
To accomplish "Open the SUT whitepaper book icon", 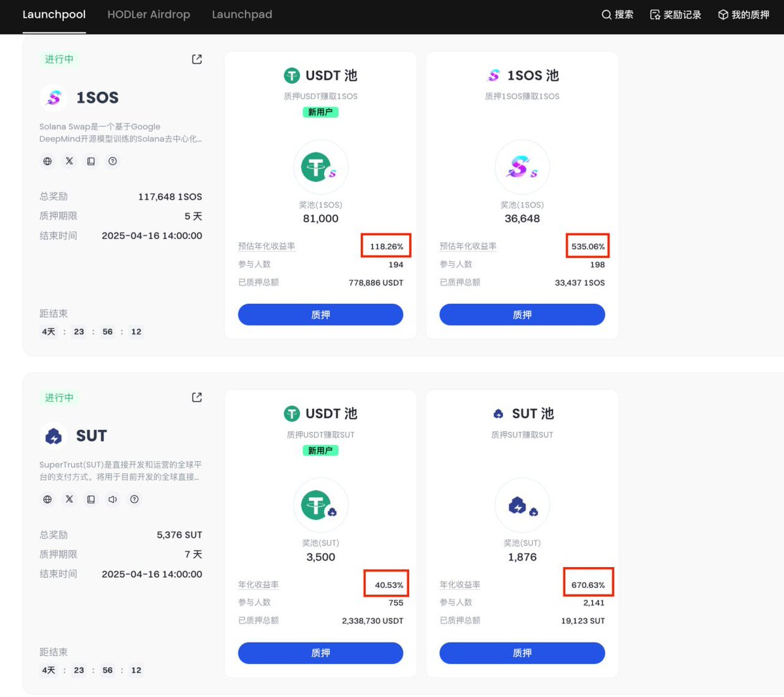I will pyautogui.click(x=91, y=499).
